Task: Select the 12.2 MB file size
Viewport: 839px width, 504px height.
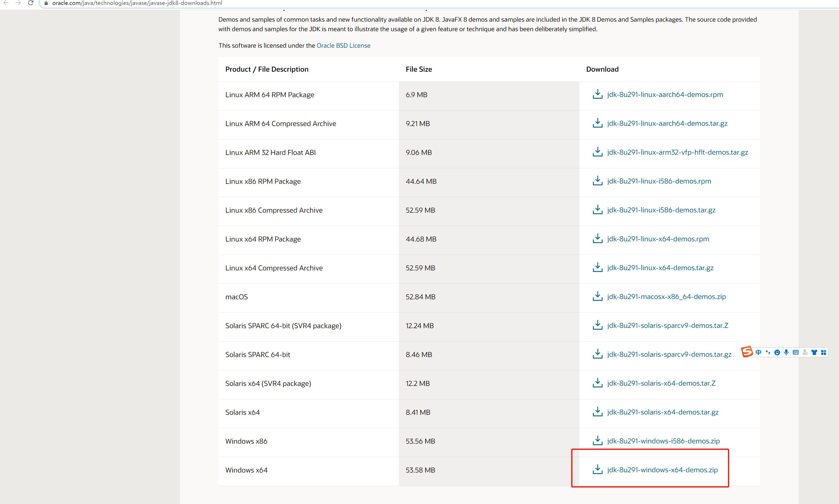Action: [418, 383]
